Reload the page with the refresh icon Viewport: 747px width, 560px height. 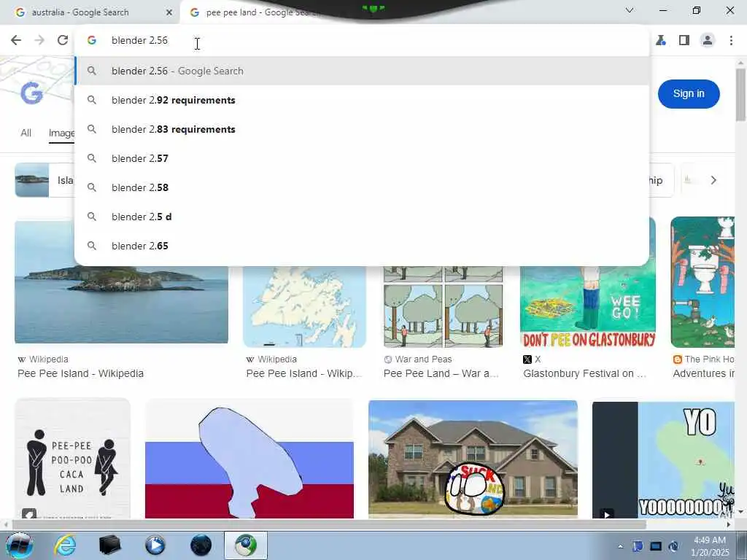click(x=63, y=41)
